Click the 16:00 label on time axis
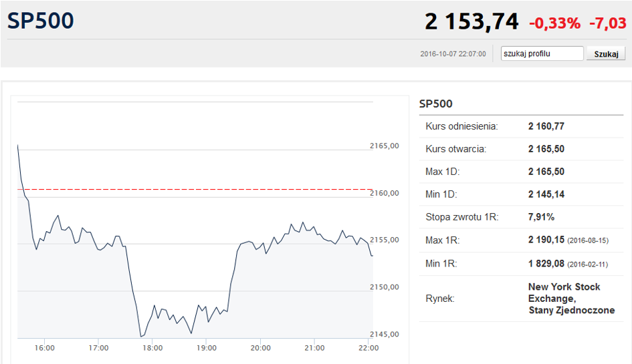 [44, 348]
